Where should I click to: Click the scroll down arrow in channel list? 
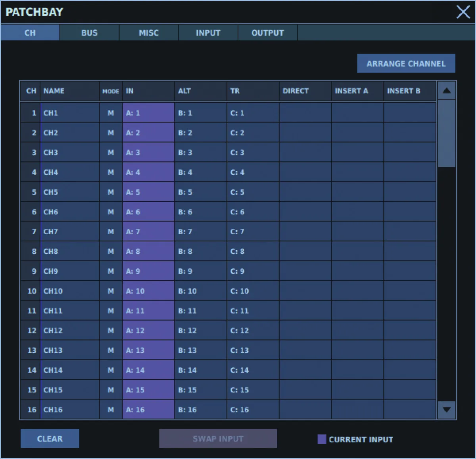pos(446,409)
